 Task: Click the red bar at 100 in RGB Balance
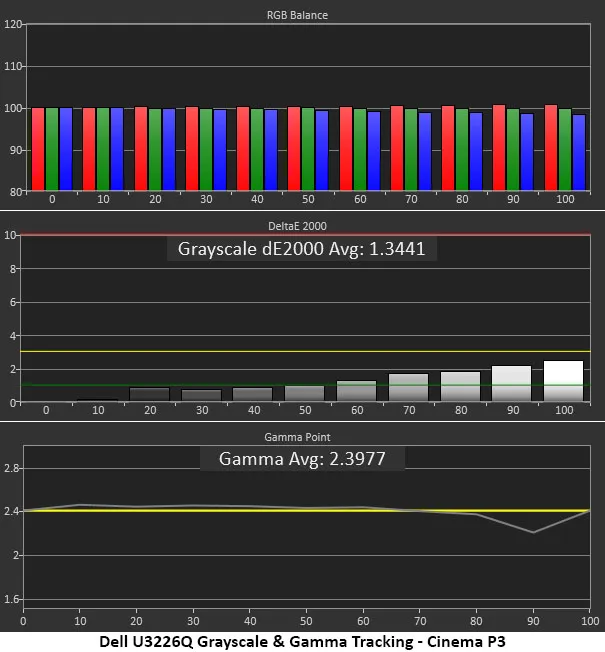(551, 148)
